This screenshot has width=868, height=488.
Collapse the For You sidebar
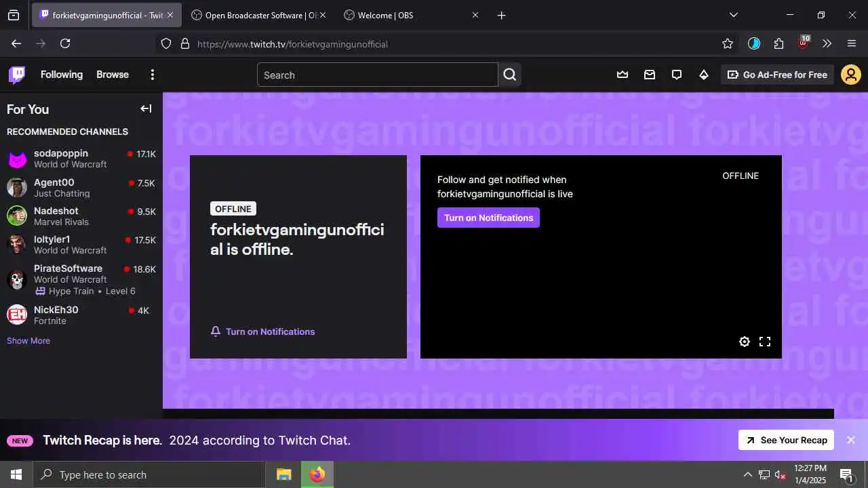point(146,108)
